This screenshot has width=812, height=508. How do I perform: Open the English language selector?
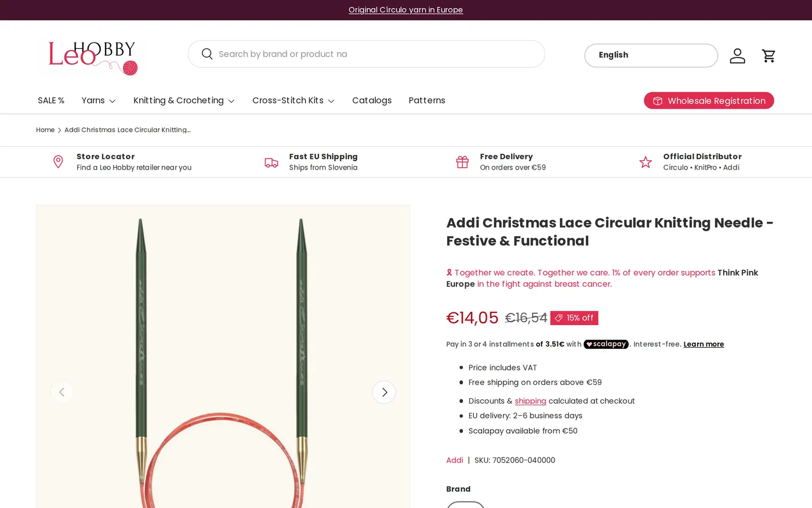coord(651,55)
